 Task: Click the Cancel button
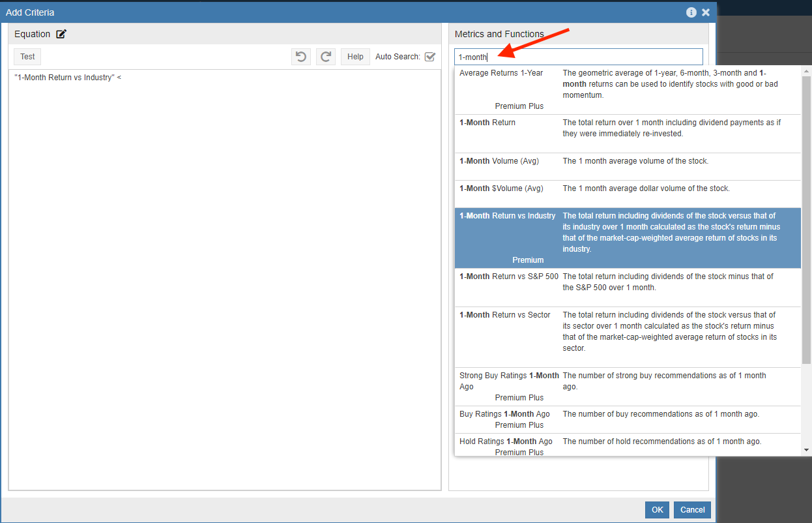692,510
